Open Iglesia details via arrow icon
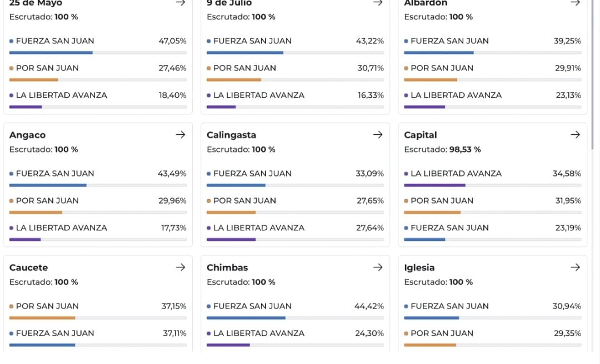Viewport: 600px width, 364px height. pyautogui.click(x=576, y=267)
